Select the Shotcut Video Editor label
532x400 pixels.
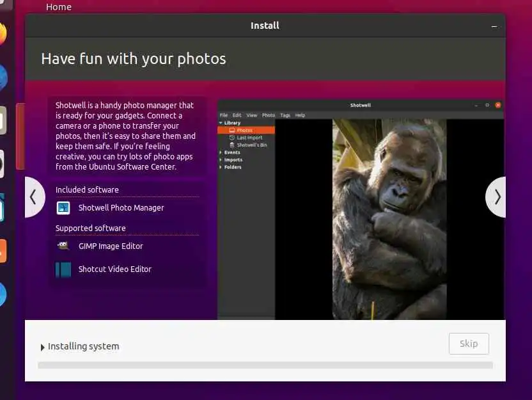point(115,269)
